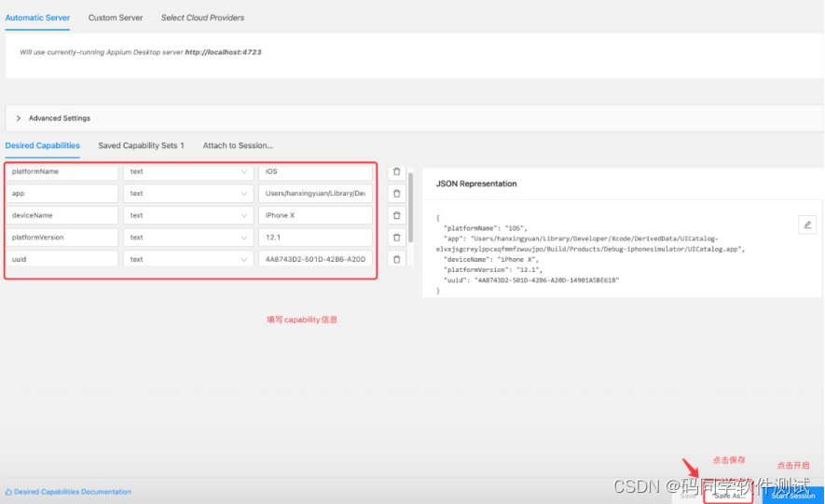Delete the platformVersion capability row
The height and width of the screenshot is (504, 825).
397,238
